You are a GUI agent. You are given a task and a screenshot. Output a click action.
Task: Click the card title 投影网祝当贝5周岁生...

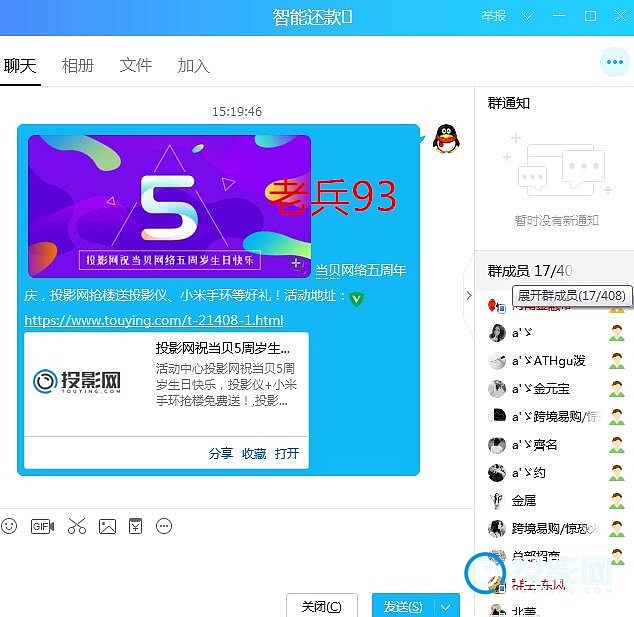tap(222, 348)
